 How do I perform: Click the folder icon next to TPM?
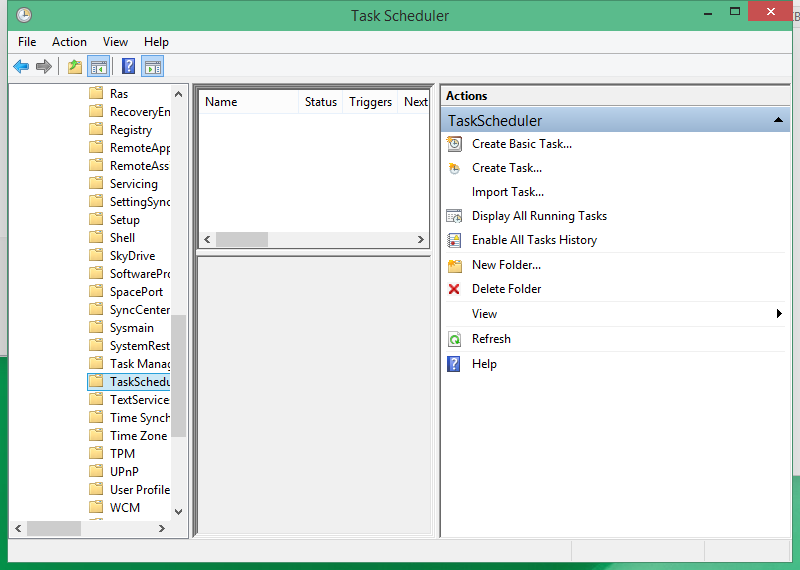[96, 453]
